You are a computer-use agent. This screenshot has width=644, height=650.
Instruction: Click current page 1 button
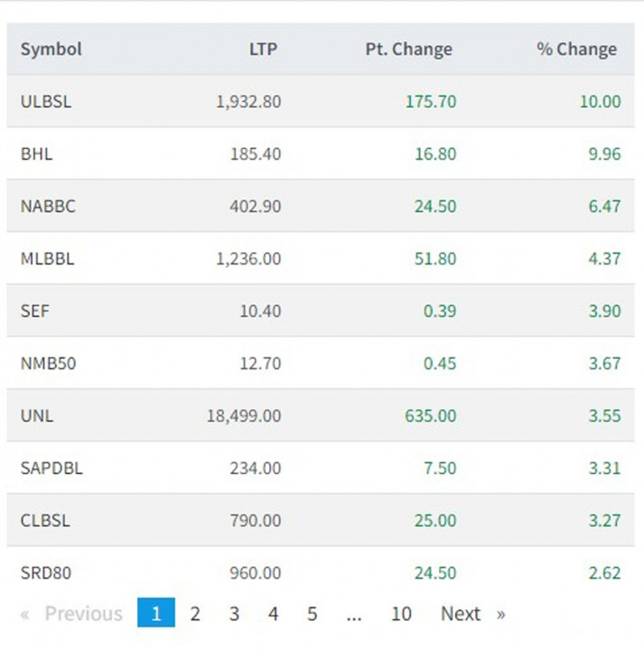point(156,614)
